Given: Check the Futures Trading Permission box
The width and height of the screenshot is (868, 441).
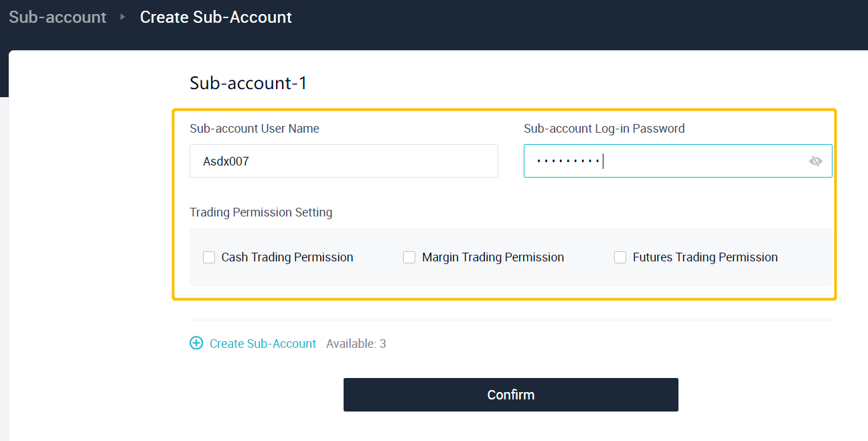Looking at the screenshot, I should click(620, 257).
